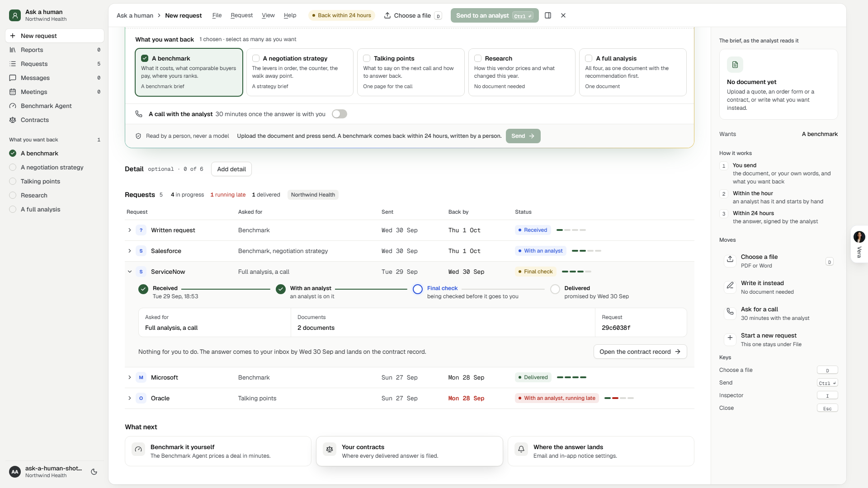Open the Benchmark Agent page
This screenshot has width=868, height=488.
point(55,106)
